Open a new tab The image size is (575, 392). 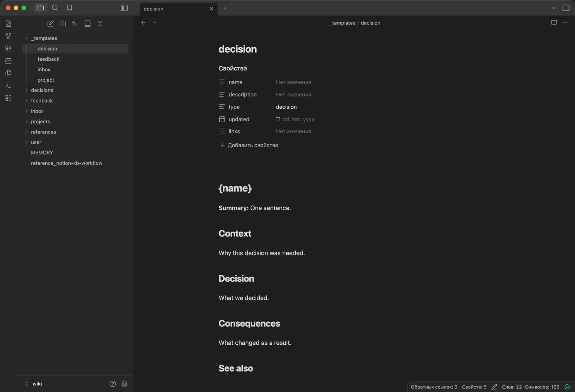click(225, 8)
